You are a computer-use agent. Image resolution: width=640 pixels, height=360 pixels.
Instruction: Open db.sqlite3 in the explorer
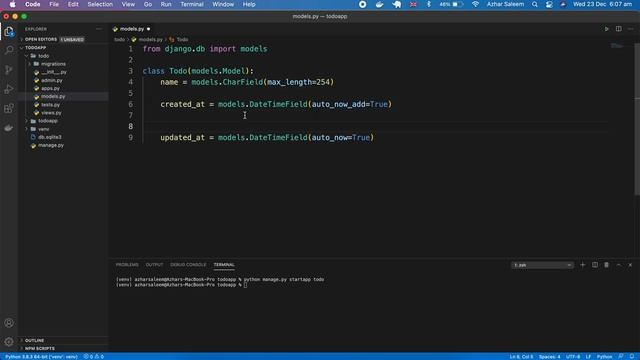pyautogui.click(x=49, y=137)
